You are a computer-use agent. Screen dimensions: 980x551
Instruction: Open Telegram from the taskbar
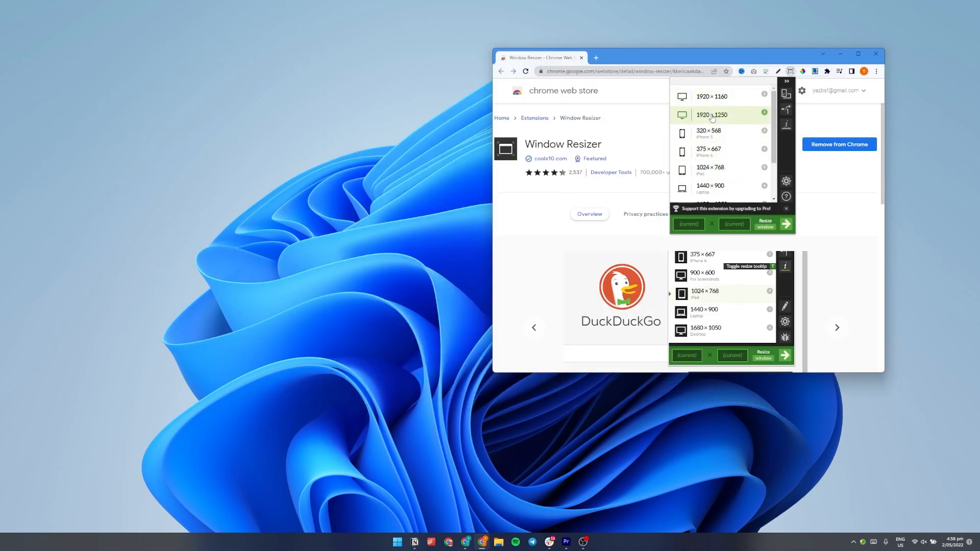532,542
